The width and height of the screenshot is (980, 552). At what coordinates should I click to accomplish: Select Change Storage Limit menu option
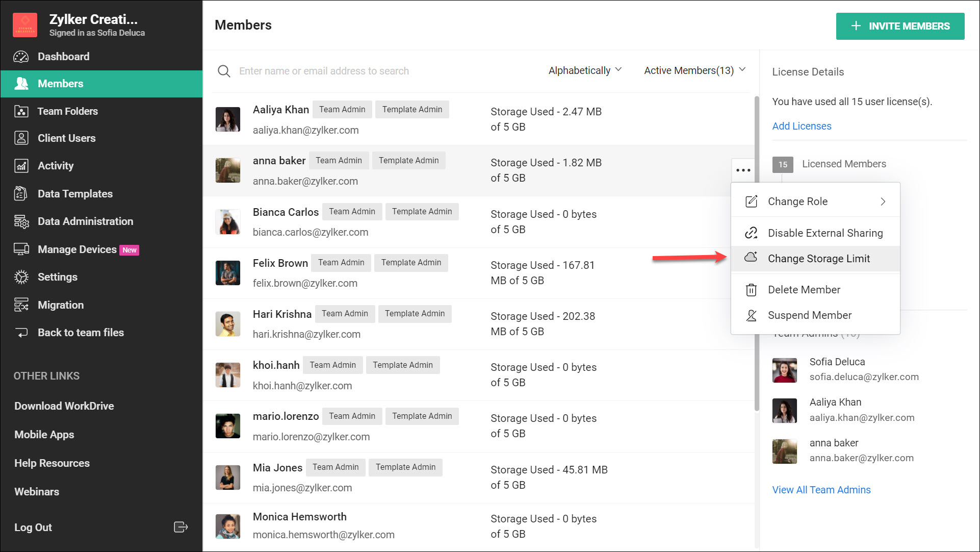(x=818, y=259)
